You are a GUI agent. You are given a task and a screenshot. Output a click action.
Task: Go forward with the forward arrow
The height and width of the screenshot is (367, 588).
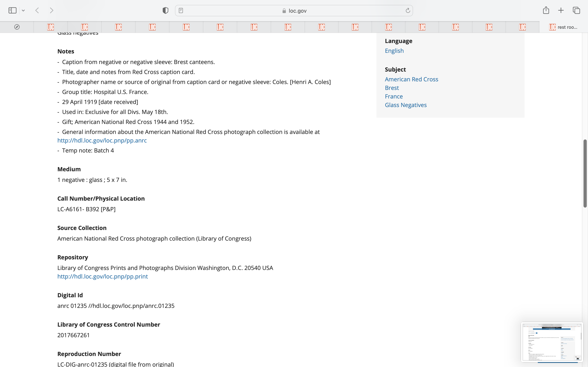pos(51,10)
